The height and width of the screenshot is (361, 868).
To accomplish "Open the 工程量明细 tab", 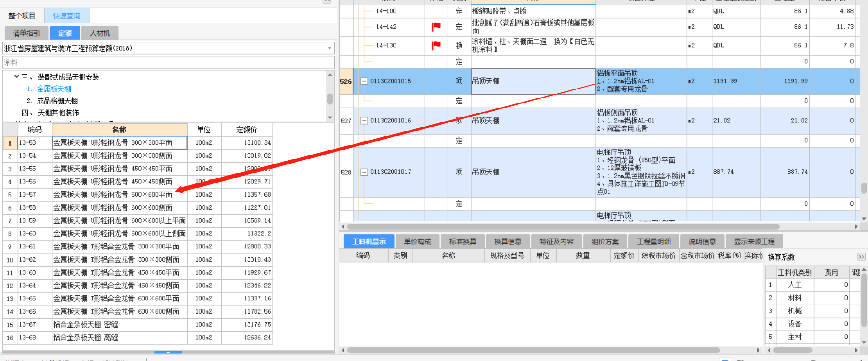I will pyautogui.click(x=654, y=242).
